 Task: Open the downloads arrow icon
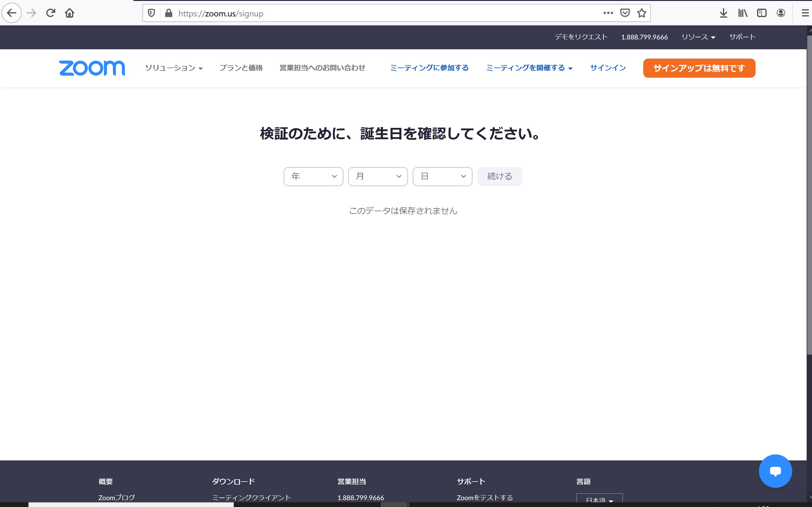pos(724,13)
